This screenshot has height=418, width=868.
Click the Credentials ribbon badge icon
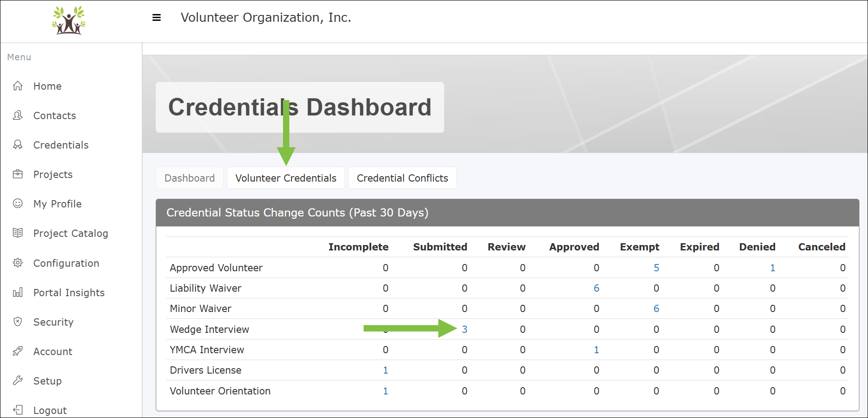click(x=18, y=144)
